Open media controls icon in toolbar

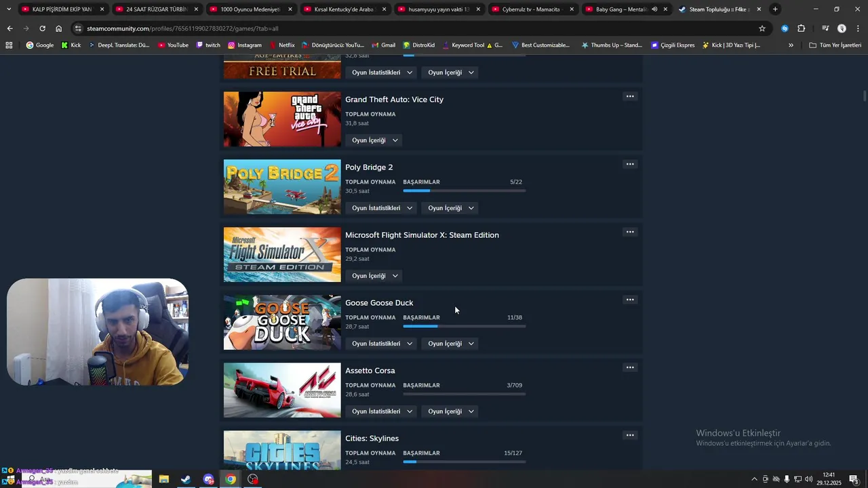tap(825, 28)
